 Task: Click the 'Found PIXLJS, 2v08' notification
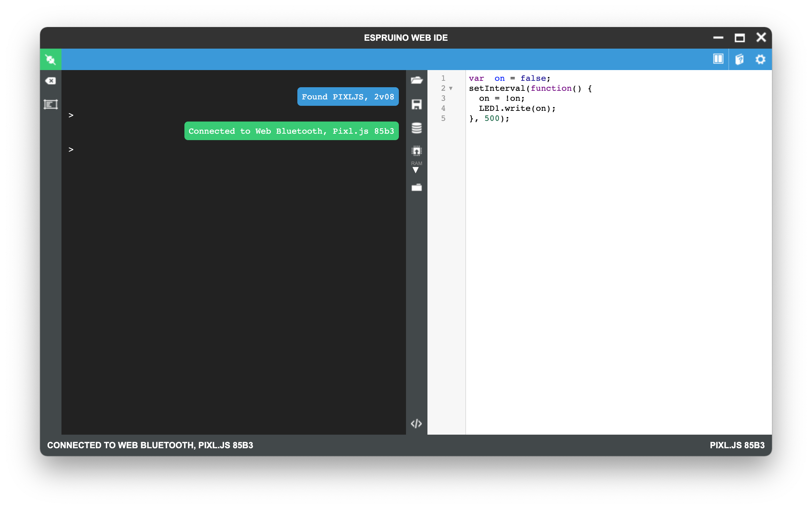point(348,97)
